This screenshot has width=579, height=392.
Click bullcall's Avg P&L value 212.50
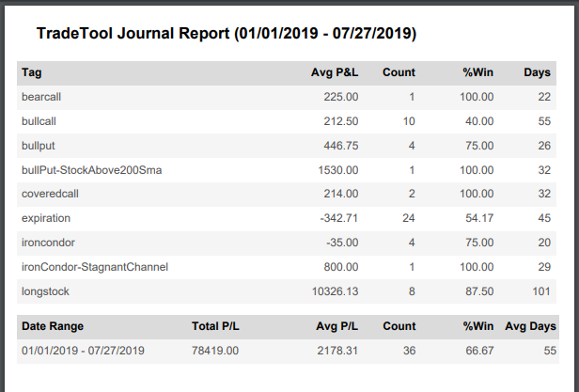pos(341,121)
